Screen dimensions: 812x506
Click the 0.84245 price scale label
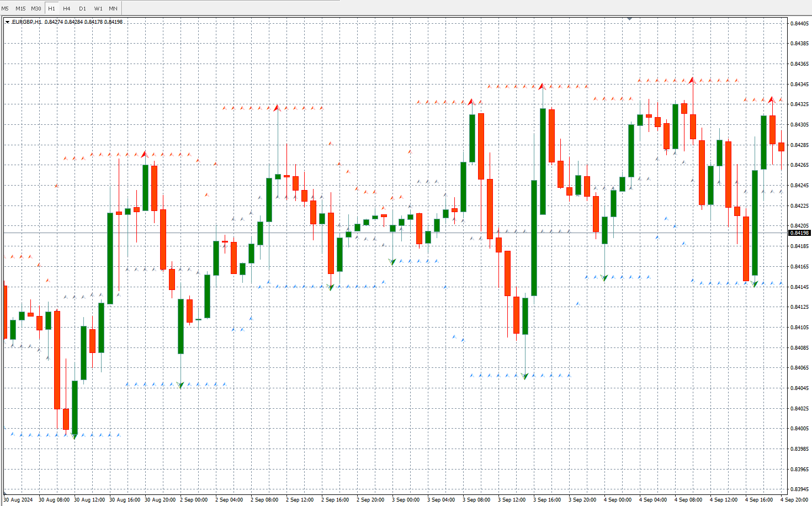click(x=799, y=186)
